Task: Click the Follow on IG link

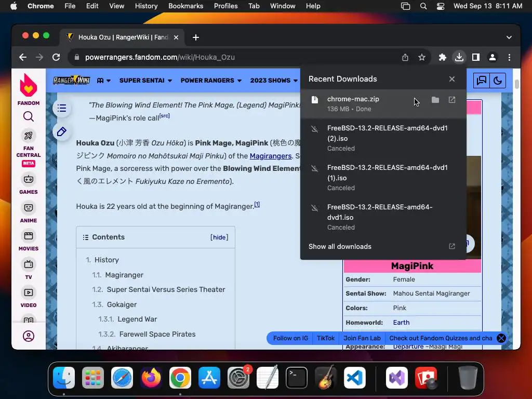Action: pos(290,338)
